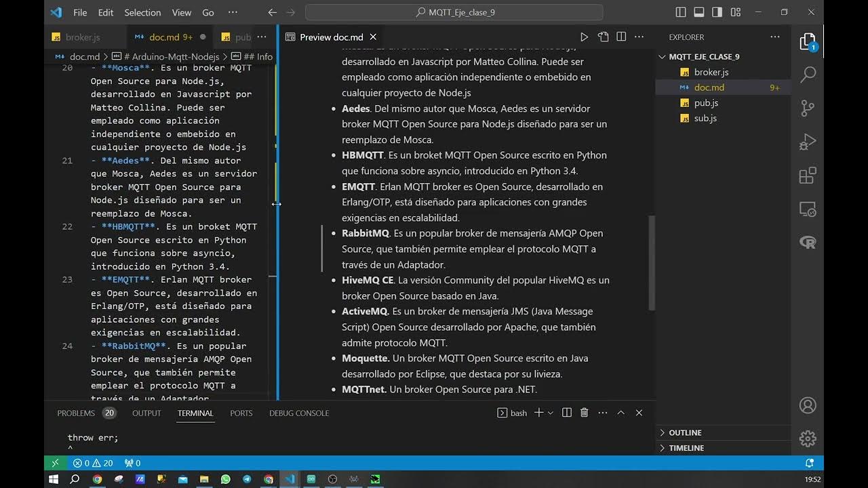
Task: Switch to the Preview doc.md tab
Action: click(331, 37)
